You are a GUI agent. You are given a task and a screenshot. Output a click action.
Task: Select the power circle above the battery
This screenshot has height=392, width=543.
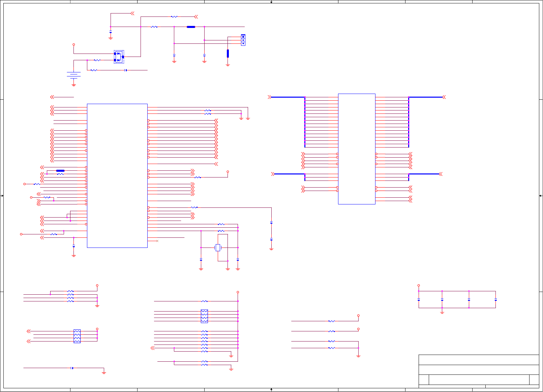(73, 44)
